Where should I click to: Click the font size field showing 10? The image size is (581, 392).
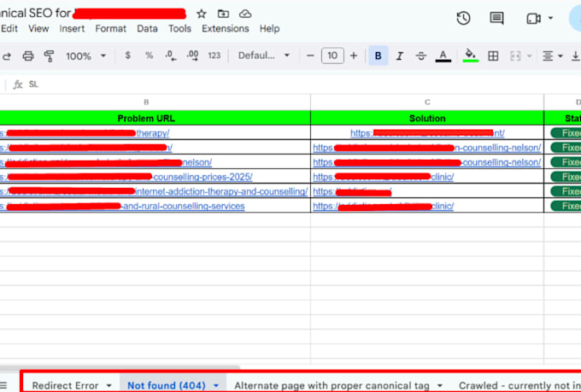pyautogui.click(x=332, y=56)
